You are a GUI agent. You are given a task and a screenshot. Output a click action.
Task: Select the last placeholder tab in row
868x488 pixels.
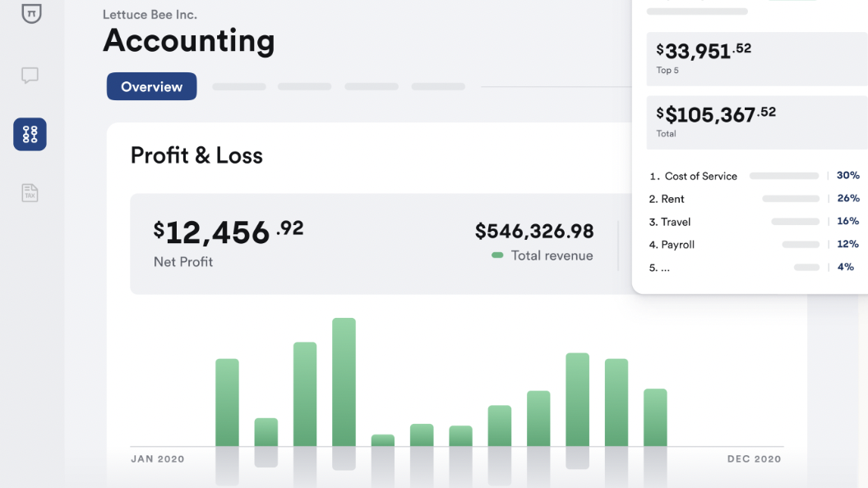pyautogui.click(x=437, y=86)
